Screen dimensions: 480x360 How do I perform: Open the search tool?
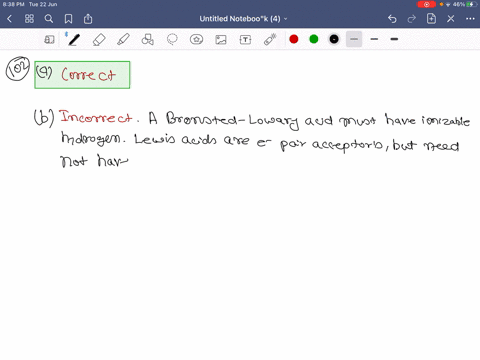tap(49, 19)
